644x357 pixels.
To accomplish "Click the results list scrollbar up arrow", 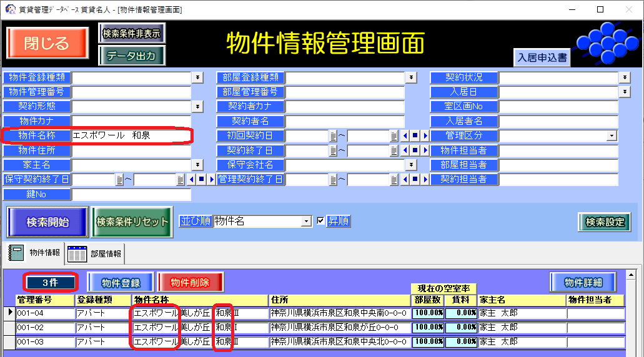I will pyautogui.click(x=631, y=275).
